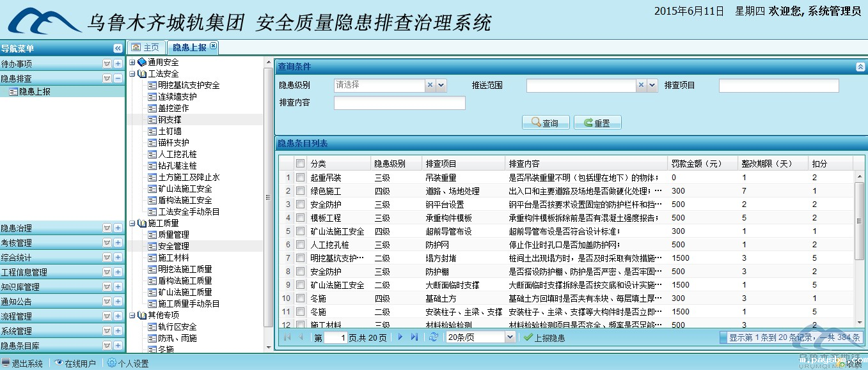Image resolution: width=868 pixels, height=370 pixels.
Task: Click 退出系统 icon at bottom left
Action: coord(6,363)
